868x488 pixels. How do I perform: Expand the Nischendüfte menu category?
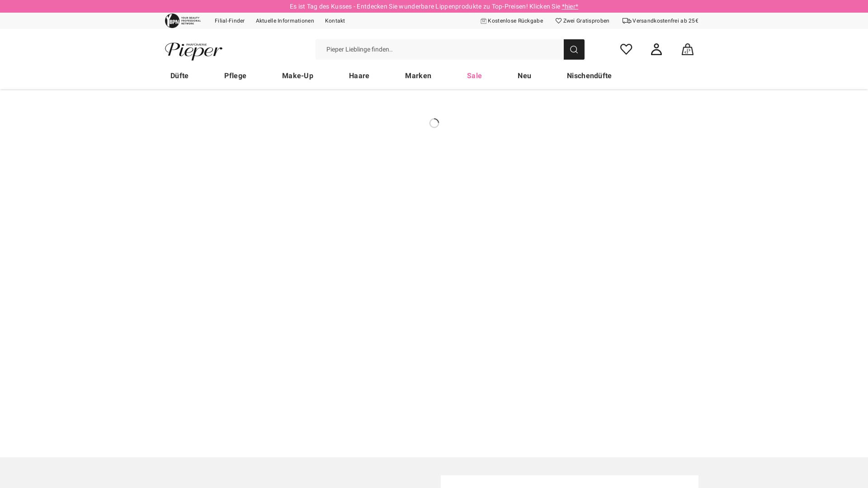tap(589, 75)
